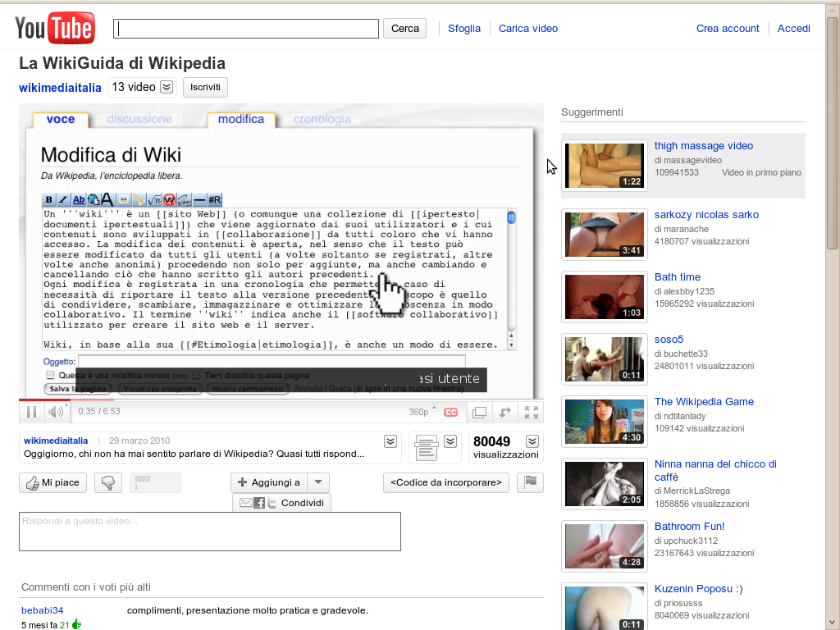Viewport: 840px width, 630px height.
Task: Toggle closed captions CC button
Action: (450, 412)
